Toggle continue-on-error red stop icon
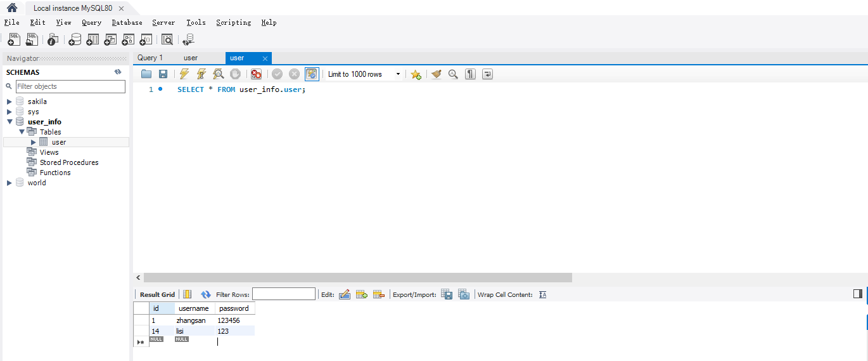This screenshot has height=361, width=868. tap(256, 74)
